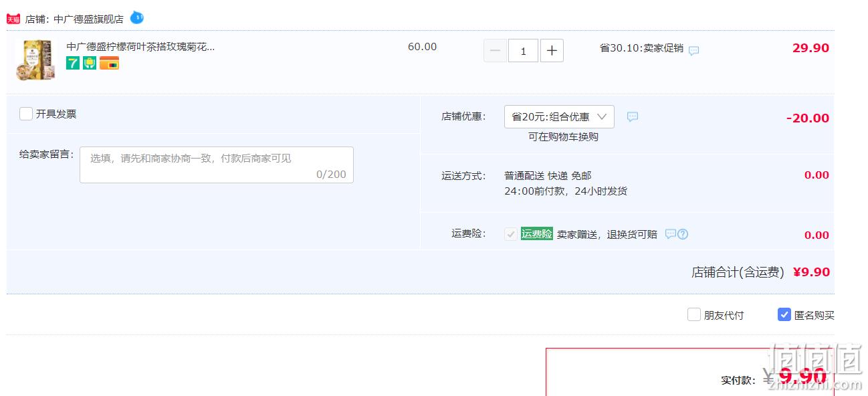868x396 pixels.
Task: Click the 24:00前付款，24小时发货 text
Action: click(566, 191)
